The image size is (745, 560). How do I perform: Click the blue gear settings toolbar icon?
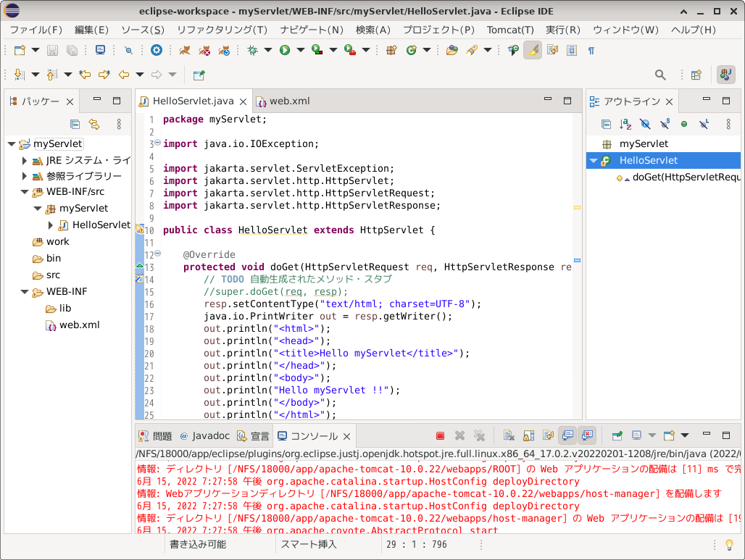point(157,50)
